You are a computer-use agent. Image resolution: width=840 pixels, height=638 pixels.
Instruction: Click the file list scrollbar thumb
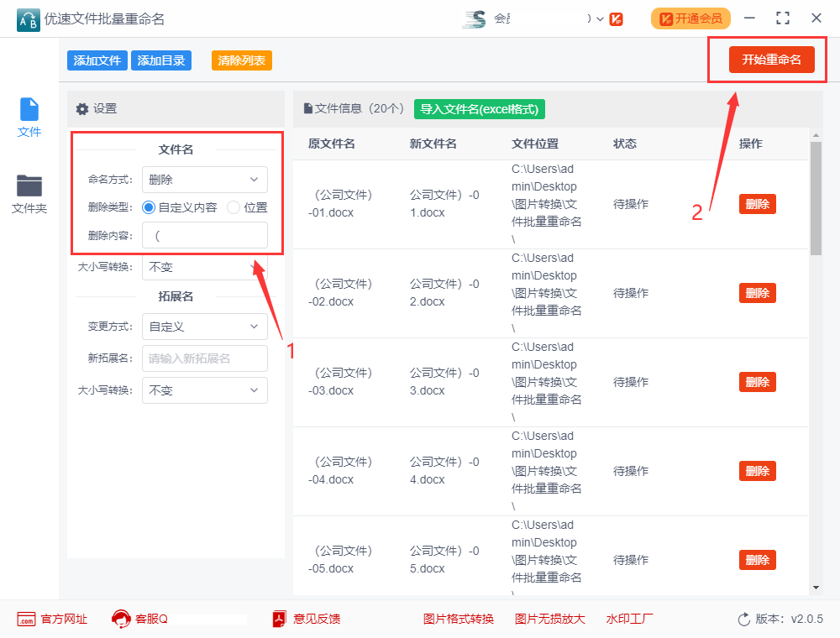[x=816, y=198]
